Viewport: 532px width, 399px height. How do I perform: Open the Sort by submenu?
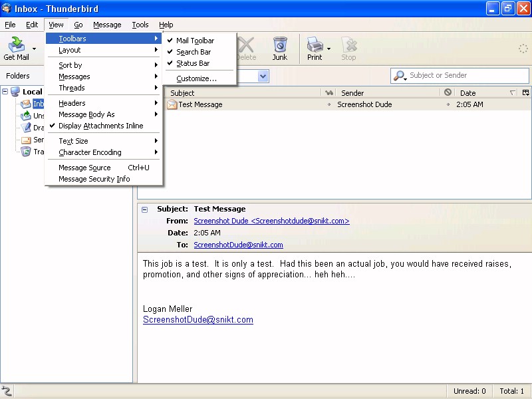104,65
